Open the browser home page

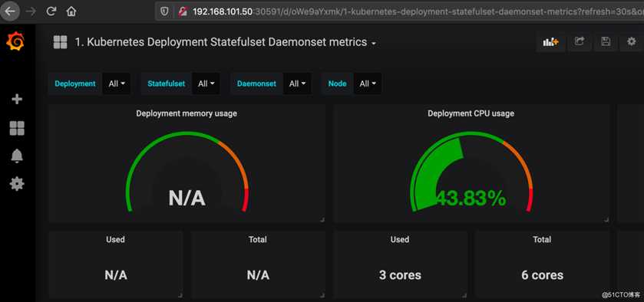point(71,11)
